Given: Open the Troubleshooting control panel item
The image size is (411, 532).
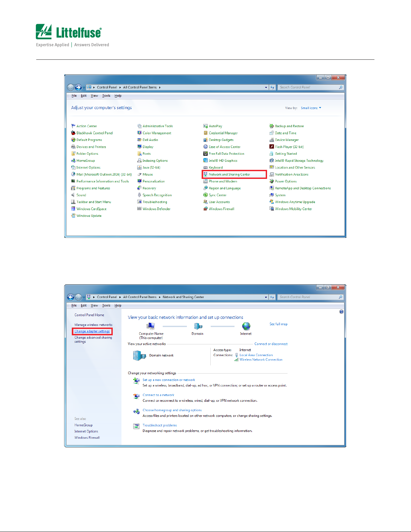Looking at the screenshot, I should coord(155,202).
